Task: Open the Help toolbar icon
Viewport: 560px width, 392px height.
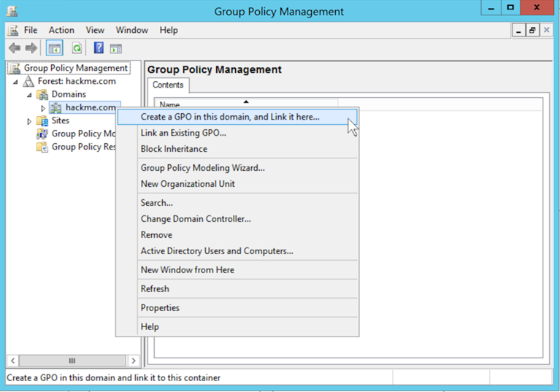Action: pos(99,48)
